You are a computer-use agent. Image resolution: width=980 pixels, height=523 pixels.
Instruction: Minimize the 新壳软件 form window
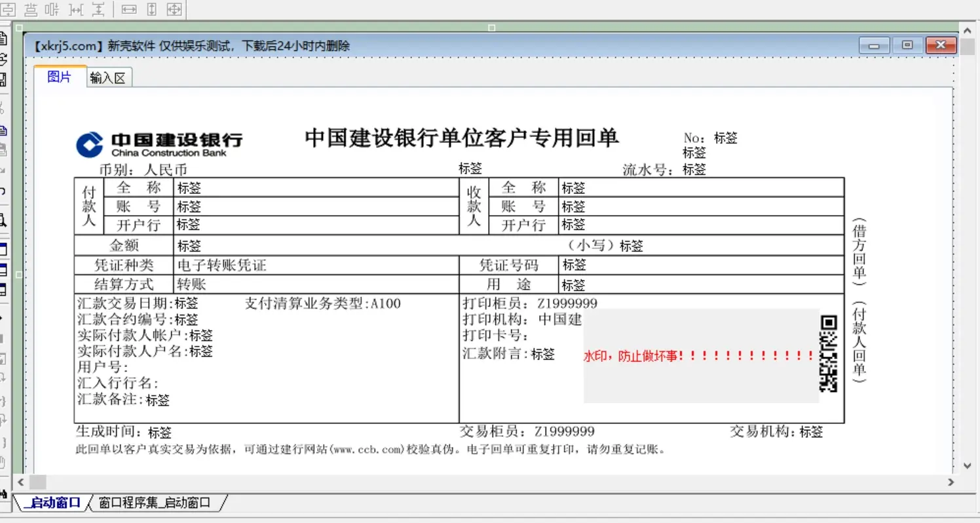click(x=874, y=45)
